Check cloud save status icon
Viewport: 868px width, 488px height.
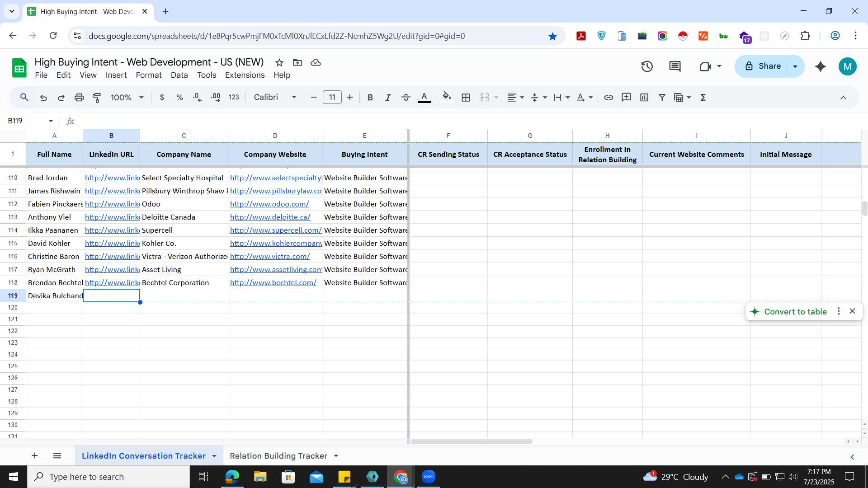pyautogui.click(x=316, y=62)
